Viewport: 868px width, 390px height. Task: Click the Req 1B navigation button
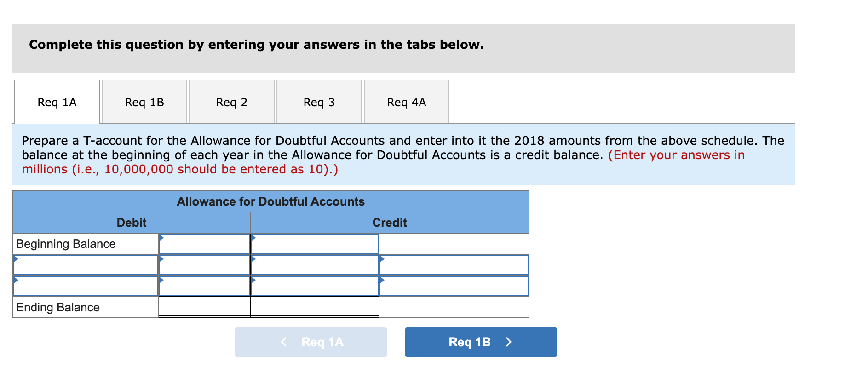coord(481,342)
